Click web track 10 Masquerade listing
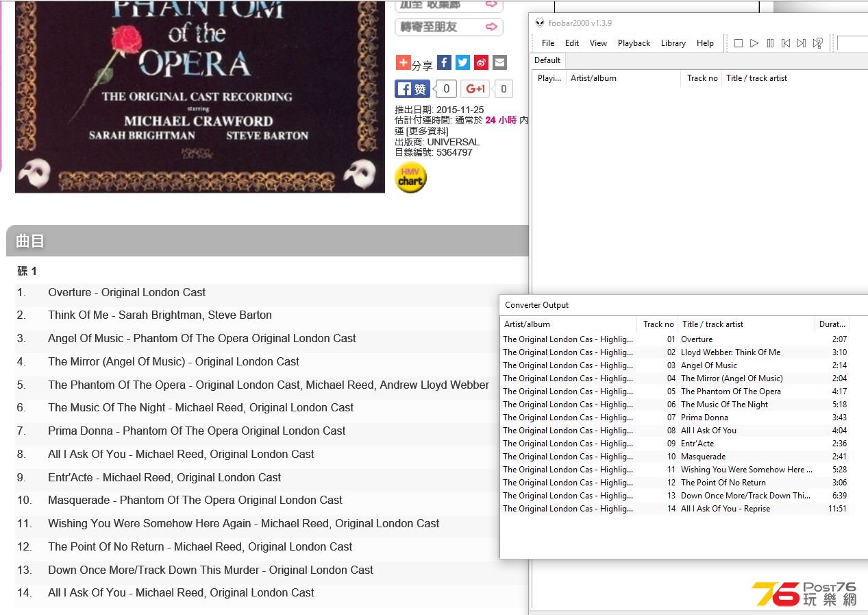The width and height of the screenshot is (868, 615). tap(195, 501)
